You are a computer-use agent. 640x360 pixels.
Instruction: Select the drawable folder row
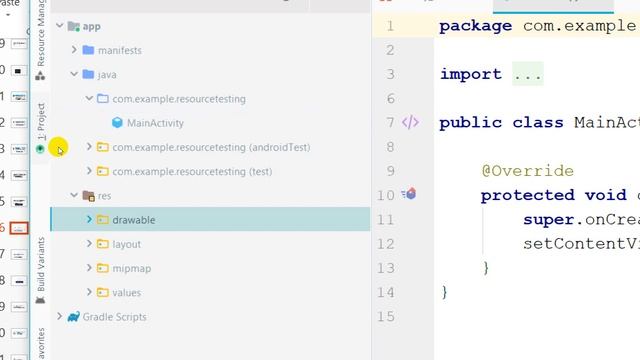(x=210, y=220)
